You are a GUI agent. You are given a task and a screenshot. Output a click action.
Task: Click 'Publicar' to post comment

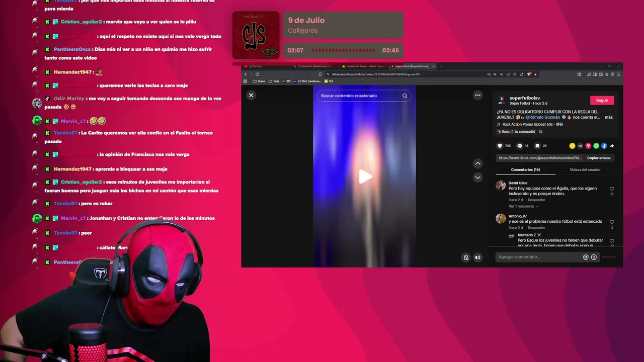[609, 257]
